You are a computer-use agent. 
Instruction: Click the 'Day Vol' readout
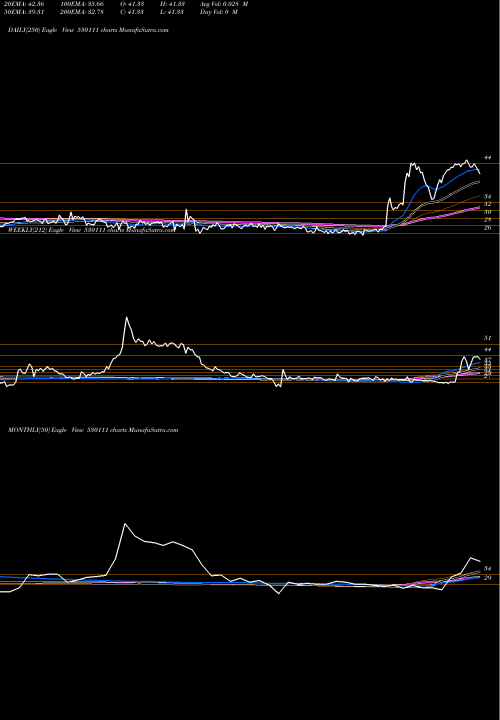pyautogui.click(x=219, y=12)
